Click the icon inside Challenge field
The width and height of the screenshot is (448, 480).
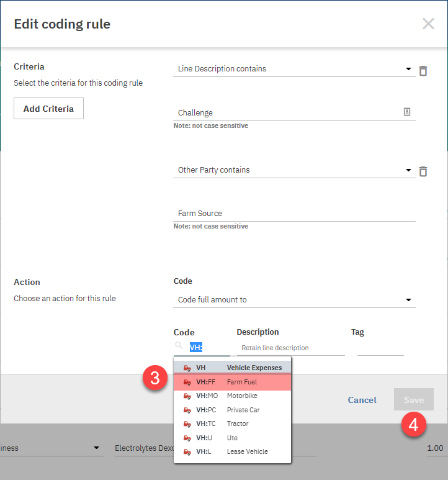point(407,112)
